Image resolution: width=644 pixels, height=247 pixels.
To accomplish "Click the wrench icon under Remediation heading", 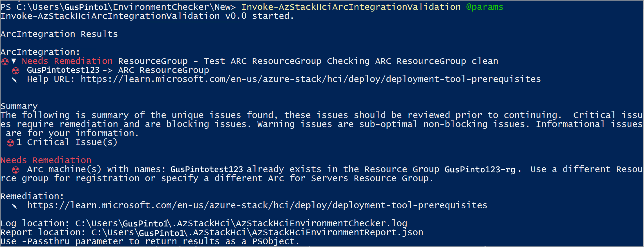I will click(x=15, y=206).
